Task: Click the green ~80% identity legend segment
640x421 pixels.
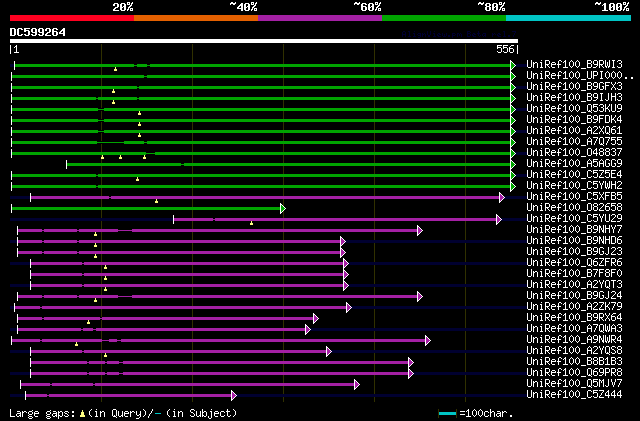Action: coord(444,18)
